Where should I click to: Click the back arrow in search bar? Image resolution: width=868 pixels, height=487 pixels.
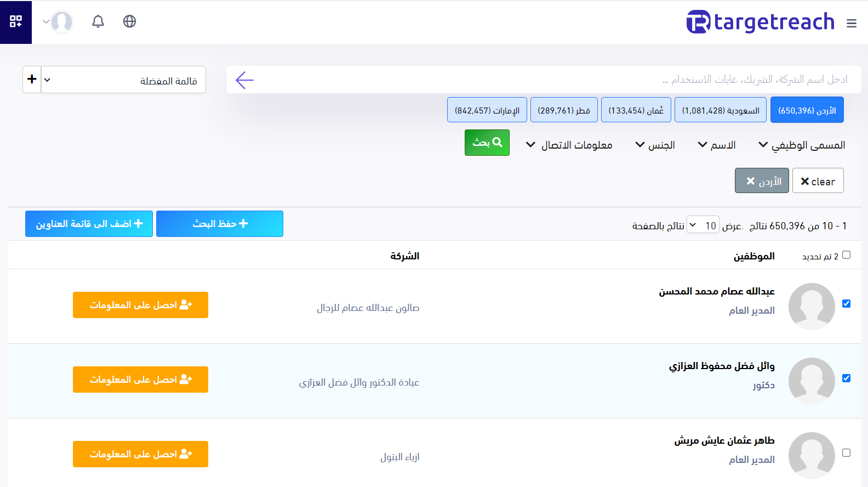[x=244, y=80]
